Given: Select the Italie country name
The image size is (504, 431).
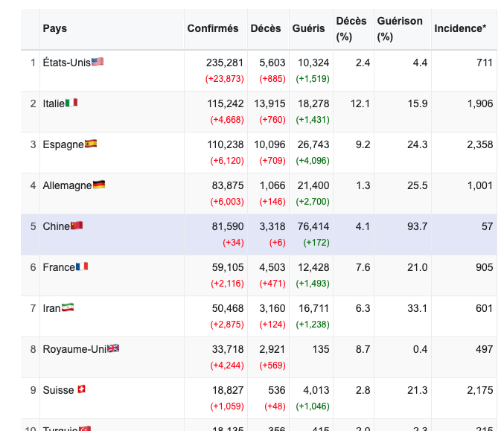Looking at the screenshot, I should tap(54, 103).
